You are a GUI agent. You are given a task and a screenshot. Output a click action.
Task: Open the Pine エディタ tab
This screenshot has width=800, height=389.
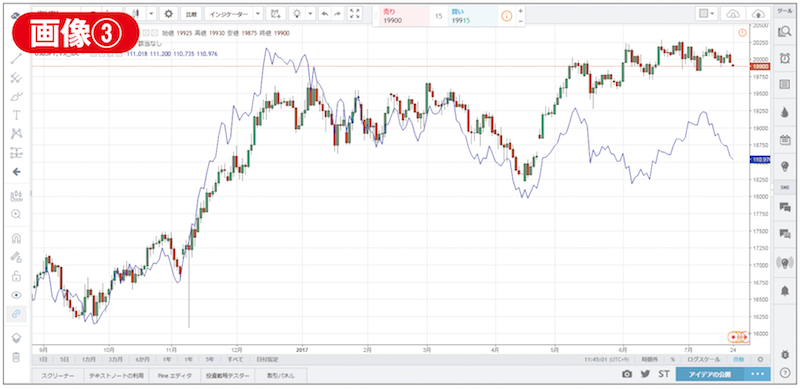click(174, 376)
